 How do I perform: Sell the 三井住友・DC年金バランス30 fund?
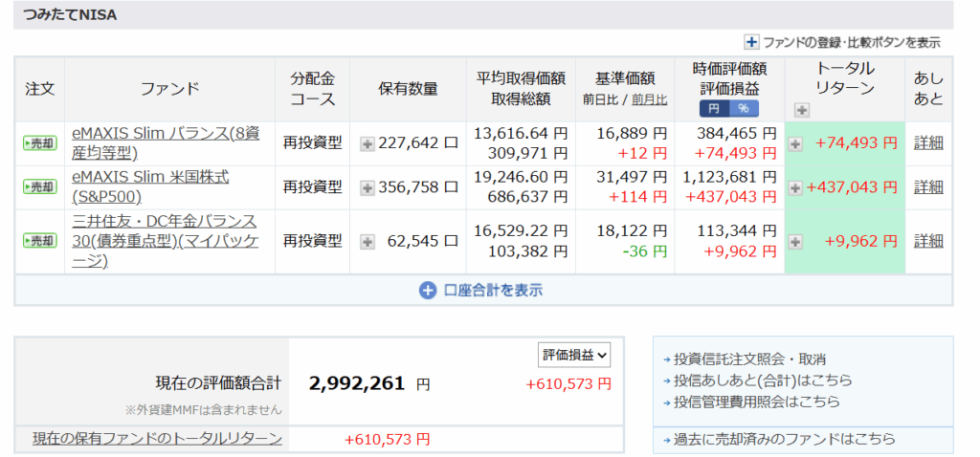[x=39, y=240]
